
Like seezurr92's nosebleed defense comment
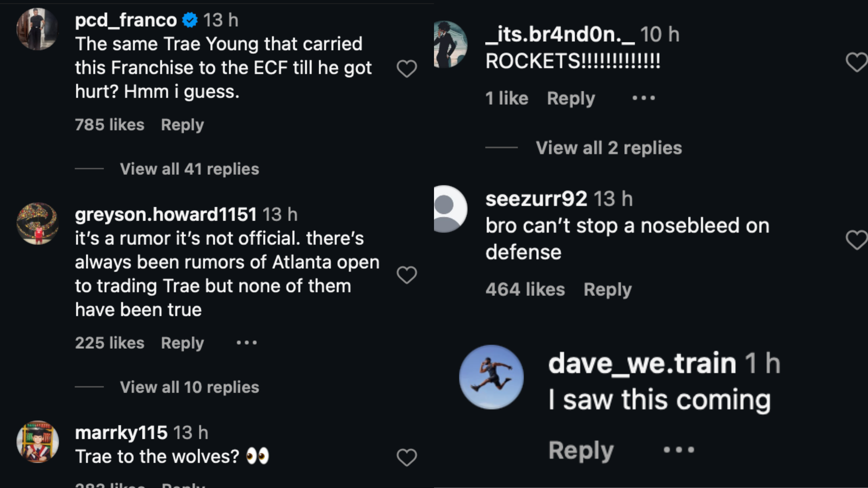pos(856,239)
